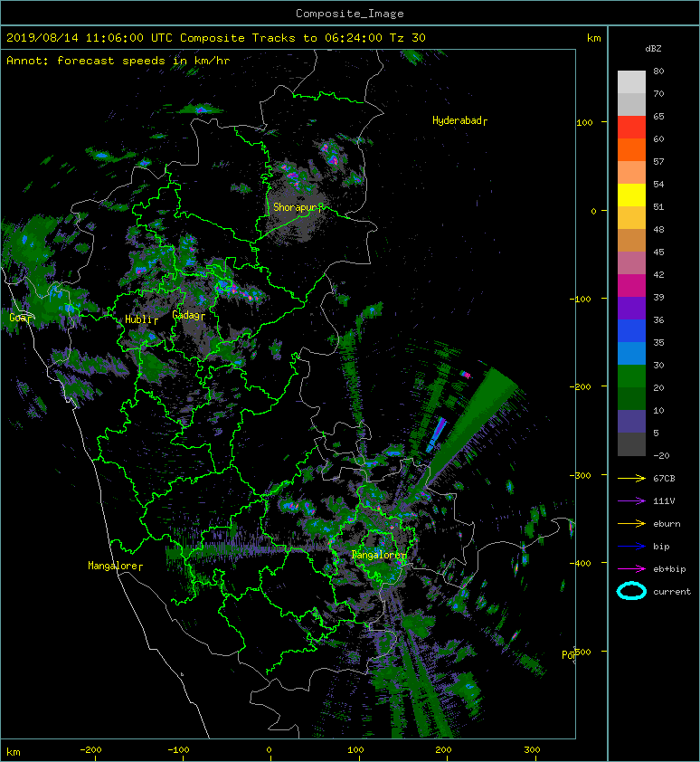Click the current legend label
This screenshot has height=762, width=700.
tap(672, 592)
